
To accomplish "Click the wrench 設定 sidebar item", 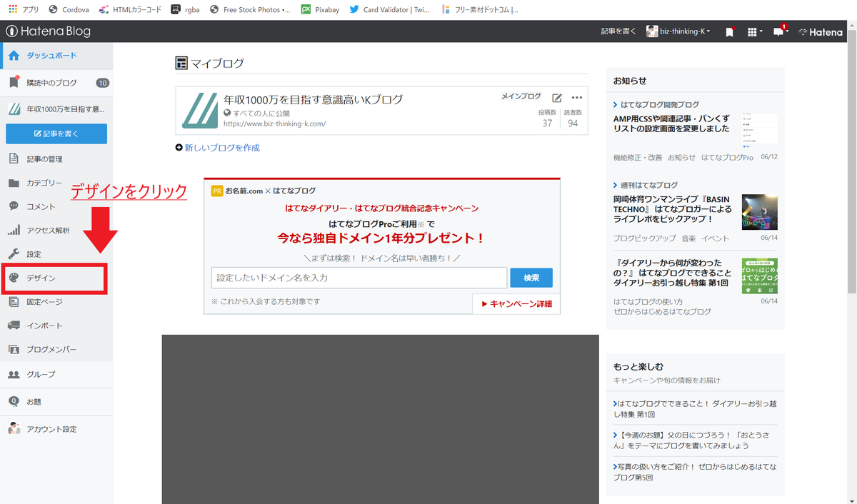I will pos(56,254).
